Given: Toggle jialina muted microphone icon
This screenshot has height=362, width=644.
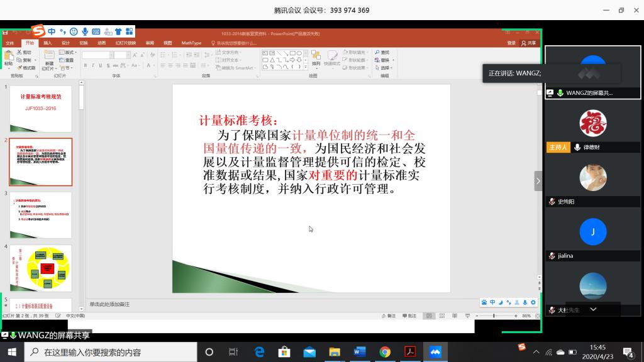Looking at the screenshot, I should coord(552,256).
